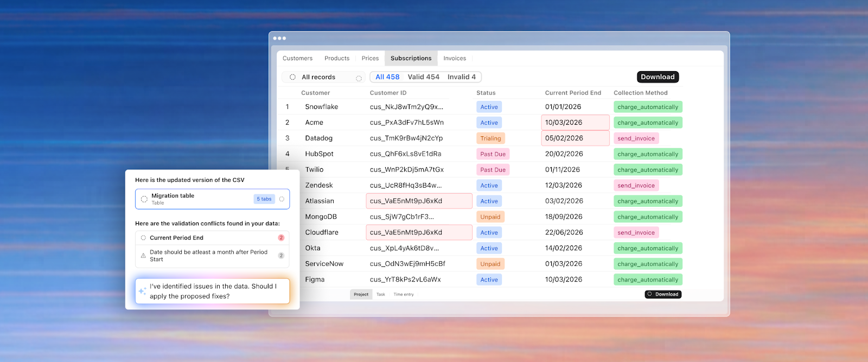Click the top Download button
Image resolution: width=868 pixels, height=362 pixels.
coord(658,77)
